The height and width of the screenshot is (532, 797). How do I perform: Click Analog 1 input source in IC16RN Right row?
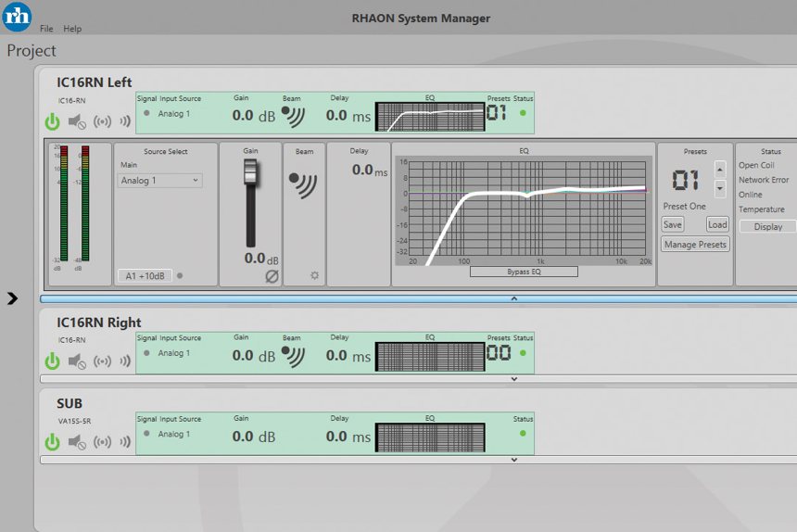174,352
